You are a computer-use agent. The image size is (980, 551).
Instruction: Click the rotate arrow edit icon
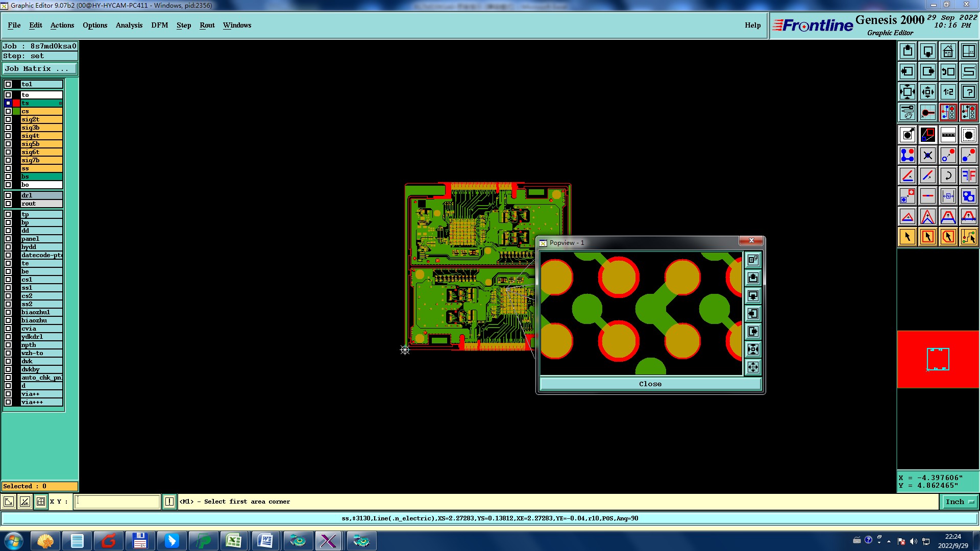tap(948, 176)
